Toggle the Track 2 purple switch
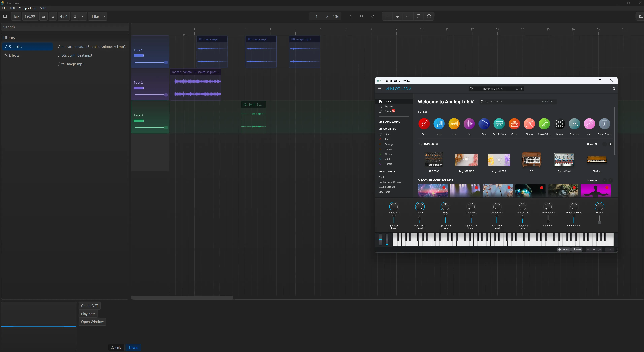The image size is (644, 352). coord(139,88)
